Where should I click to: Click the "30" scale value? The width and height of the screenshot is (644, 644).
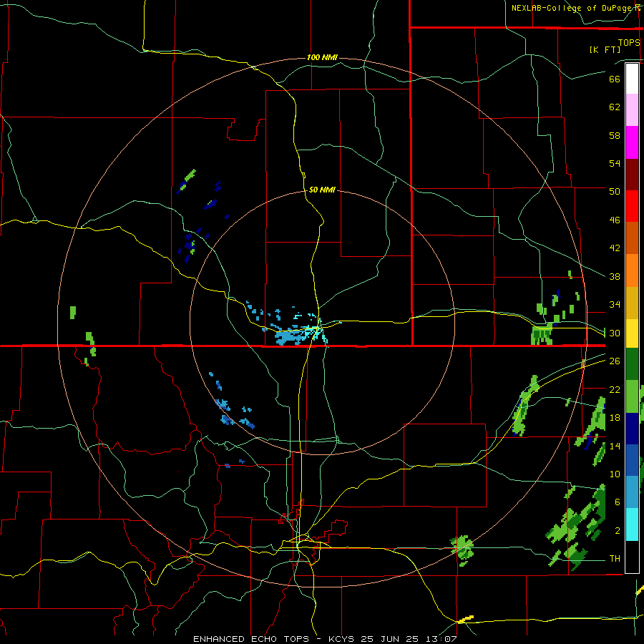click(615, 333)
